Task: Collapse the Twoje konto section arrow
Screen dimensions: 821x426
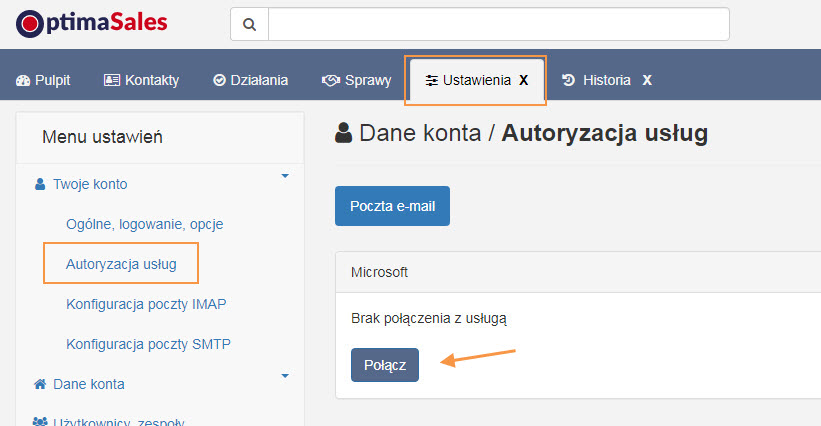Action: (x=285, y=176)
